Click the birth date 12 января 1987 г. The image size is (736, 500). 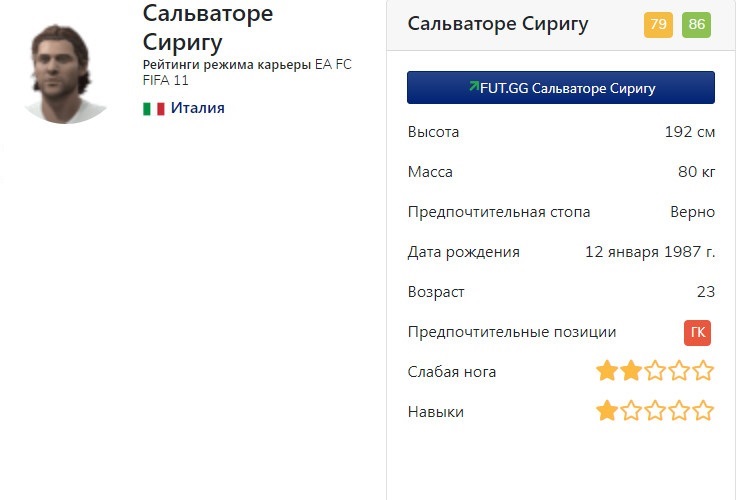tap(649, 252)
